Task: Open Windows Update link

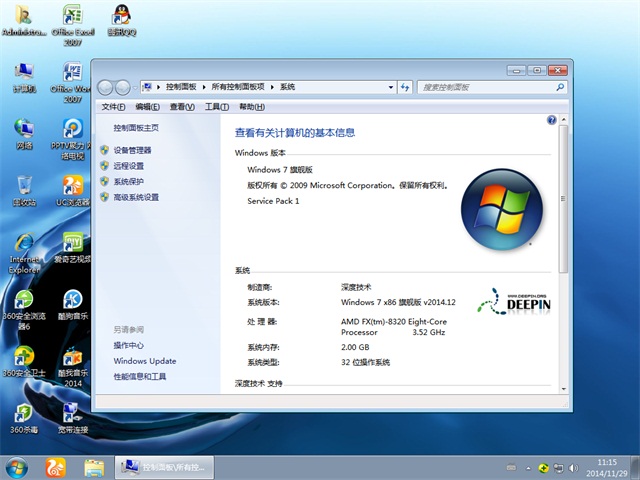Action: click(x=145, y=361)
